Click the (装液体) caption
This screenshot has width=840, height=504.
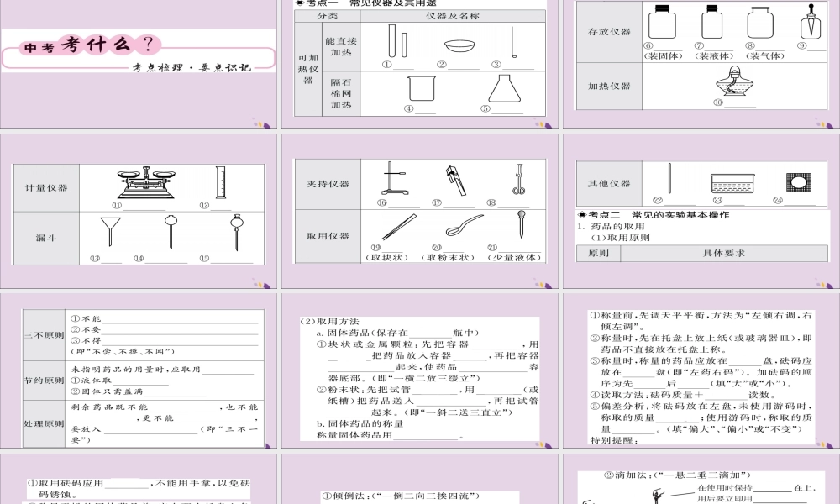point(714,55)
